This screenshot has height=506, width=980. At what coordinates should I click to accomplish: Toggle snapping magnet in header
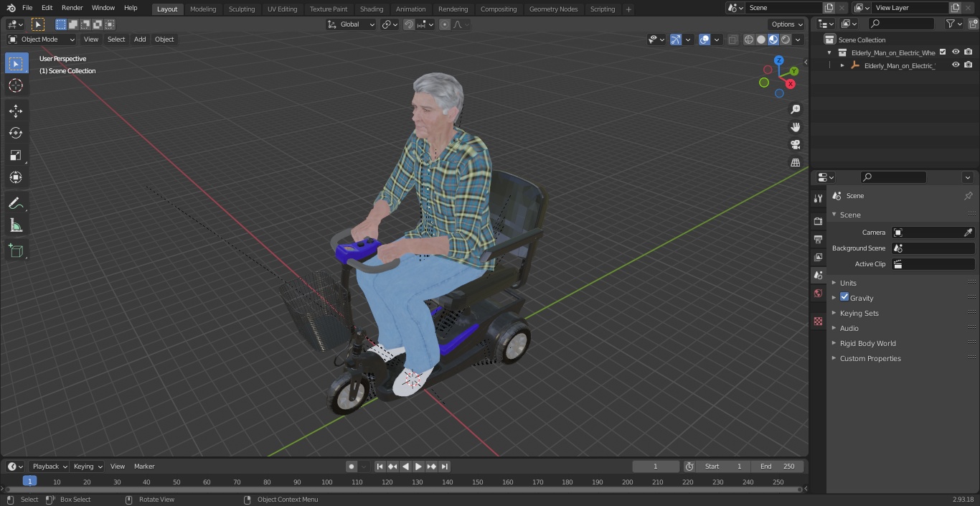click(409, 24)
